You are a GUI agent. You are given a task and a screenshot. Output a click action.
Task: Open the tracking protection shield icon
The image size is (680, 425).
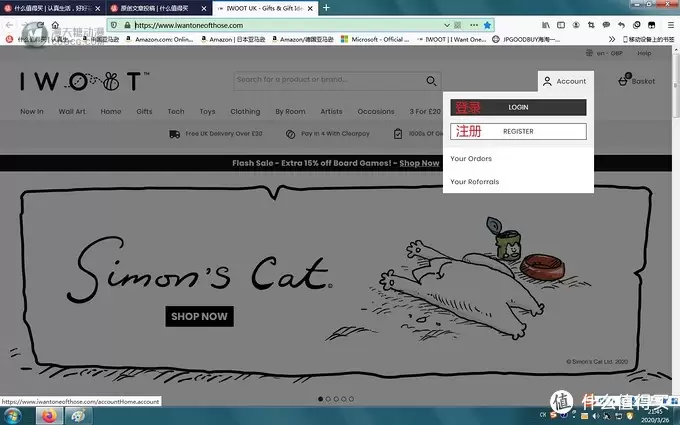[114, 25]
